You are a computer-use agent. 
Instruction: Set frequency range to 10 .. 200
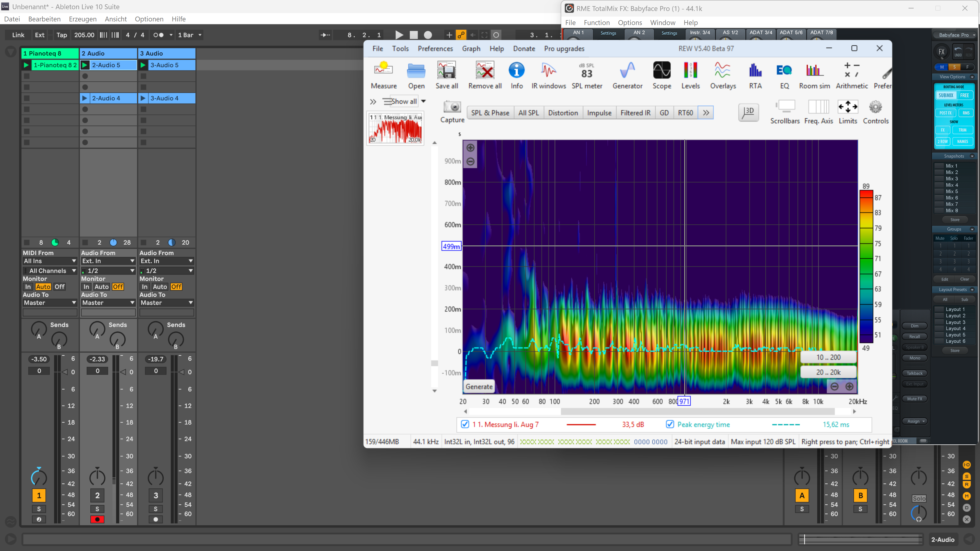[x=828, y=357]
